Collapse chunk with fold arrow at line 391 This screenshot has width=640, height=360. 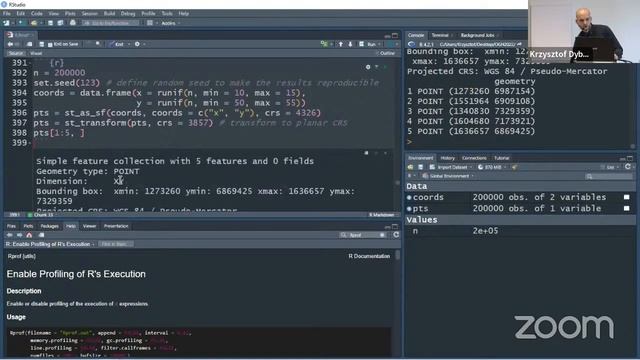pyautogui.click(x=30, y=63)
